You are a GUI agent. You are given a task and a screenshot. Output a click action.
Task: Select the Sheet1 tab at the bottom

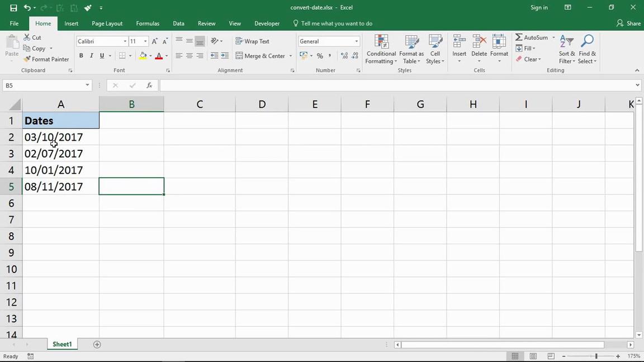coord(61,344)
